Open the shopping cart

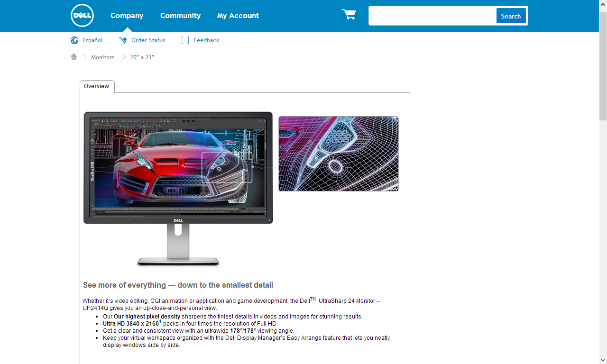click(349, 15)
